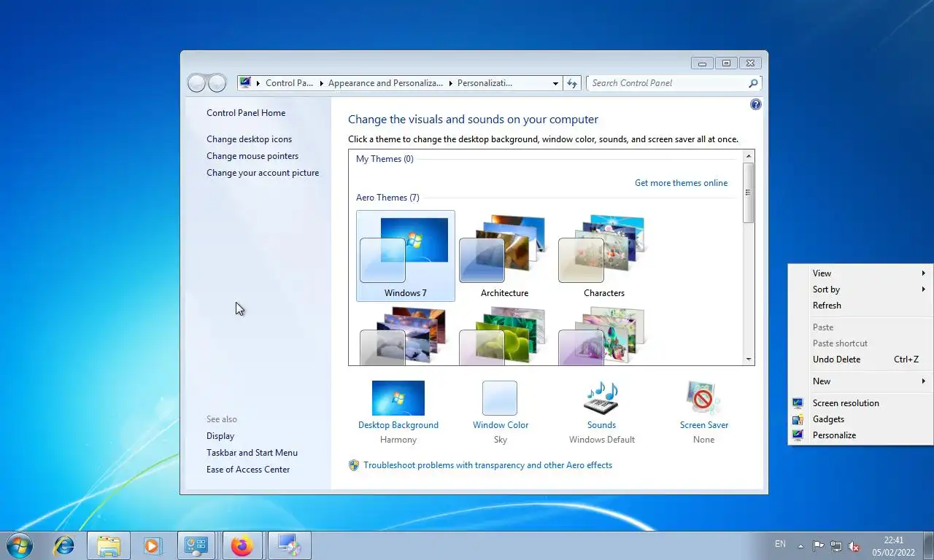This screenshot has width=934, height=560.
Task: Click the shield icon beside Troubleshoot link
Action: tap(354, 465)
